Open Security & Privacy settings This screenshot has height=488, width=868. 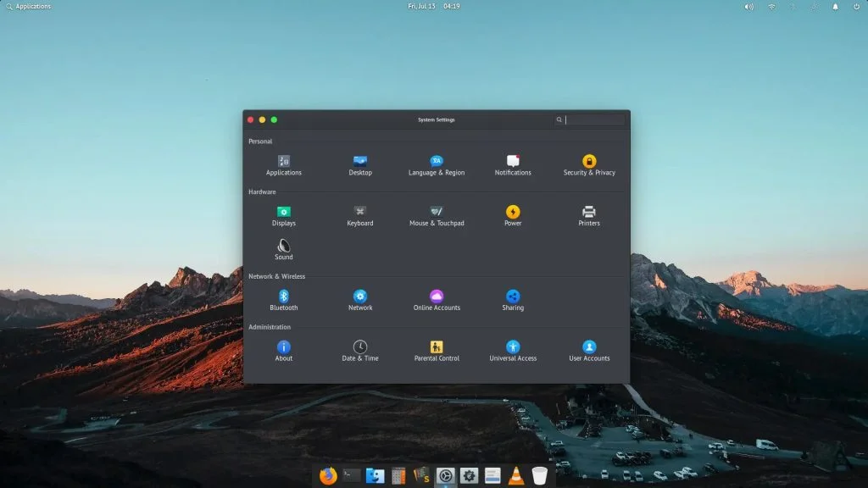588,164
